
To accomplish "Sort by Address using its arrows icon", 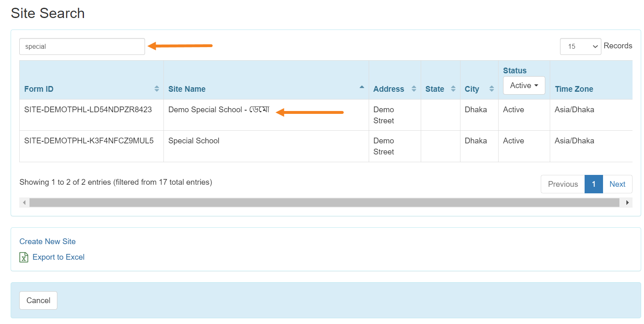I will pos(414,89).
